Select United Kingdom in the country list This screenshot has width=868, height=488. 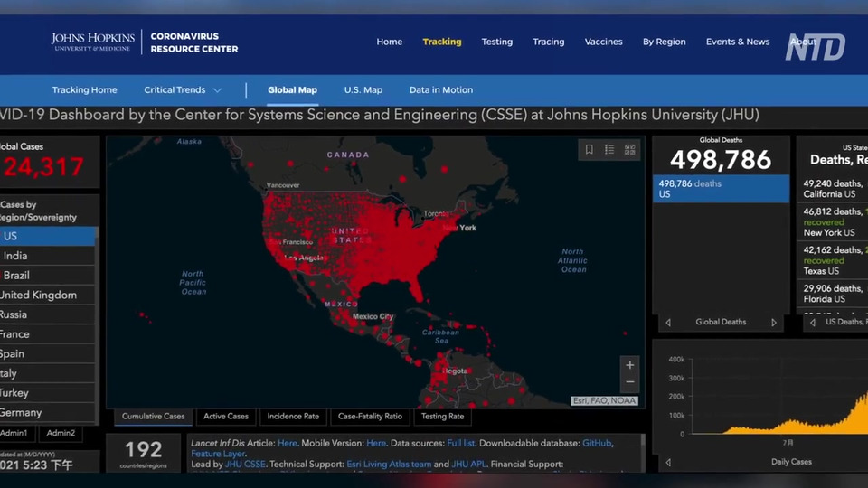click(x=48, y=295)
